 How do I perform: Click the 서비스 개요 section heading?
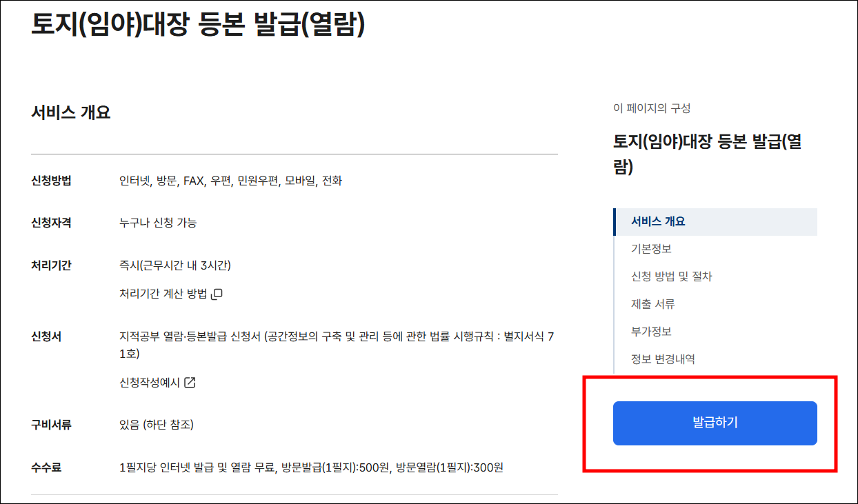pos(70,112)
